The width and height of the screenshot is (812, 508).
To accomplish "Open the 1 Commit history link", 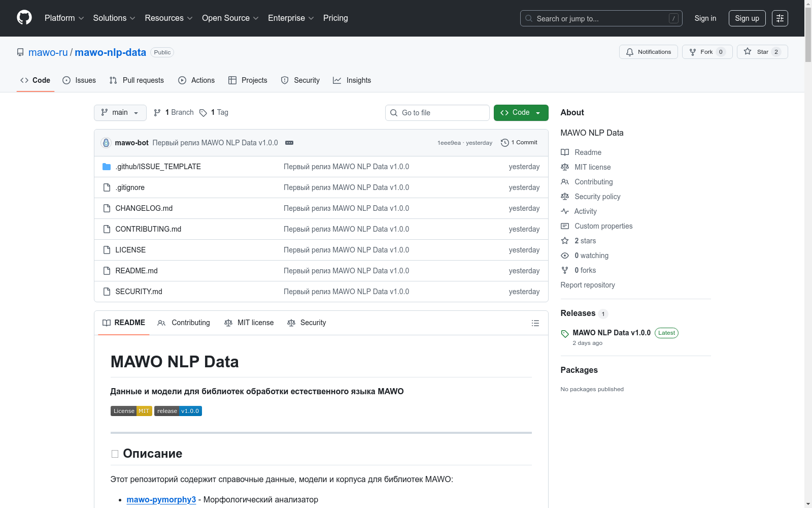I will click(x=519, y=143).
